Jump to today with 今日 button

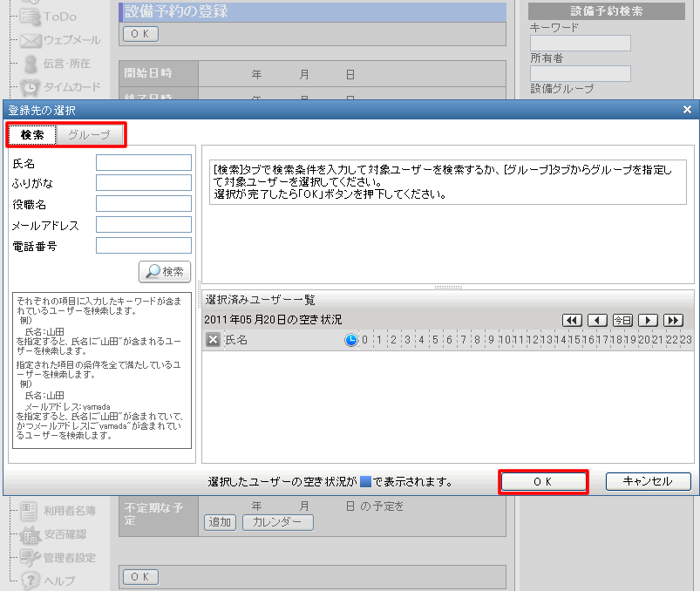pyautogui.click(x=622, y=320)
